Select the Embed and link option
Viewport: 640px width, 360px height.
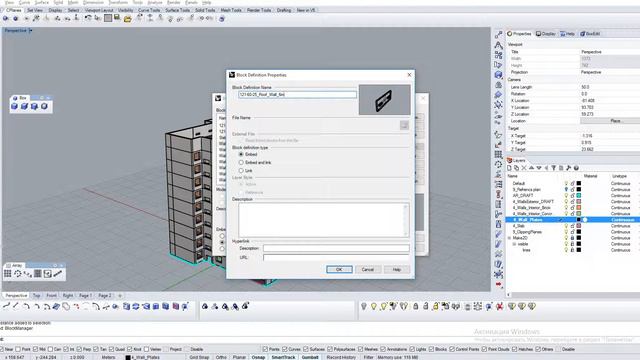(x=241, y=162)
